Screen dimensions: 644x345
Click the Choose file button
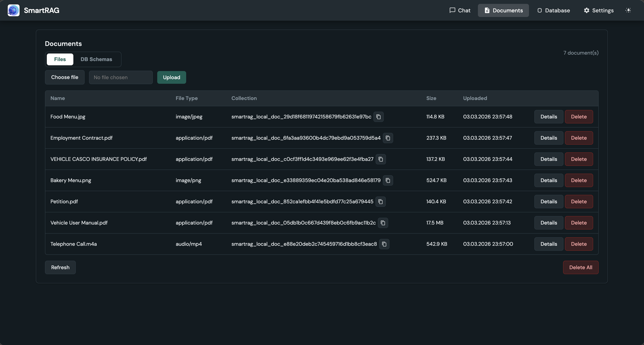[65, 77]
